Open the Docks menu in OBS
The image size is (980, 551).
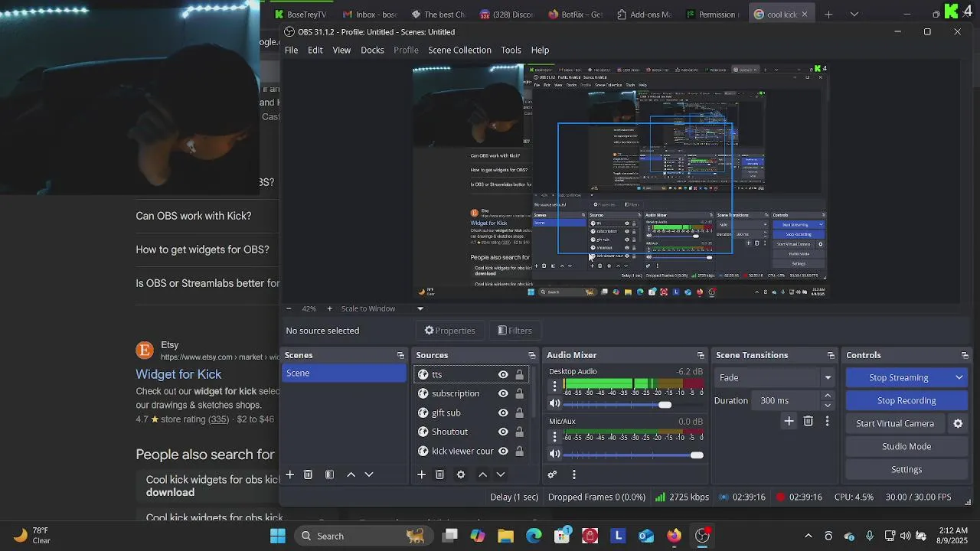point(372,50)
